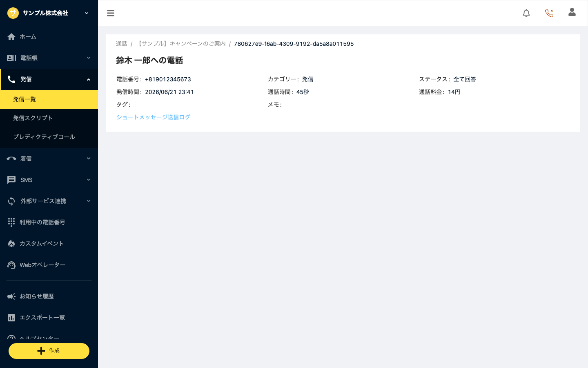Open 発信スクリプト submenu item
588x368 pixels.
[x=49, y=118]
